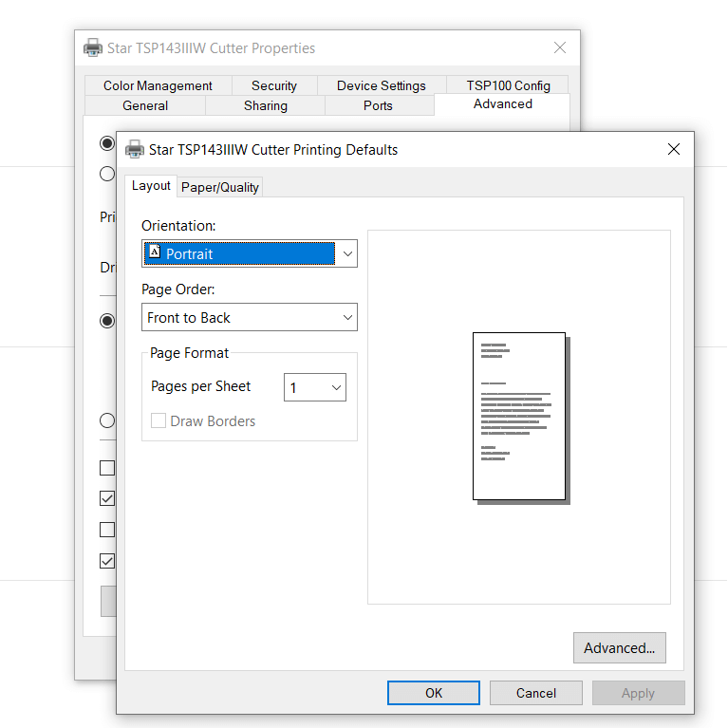Image resolution: width=728 pixels, height=728 pixels.
Task: Click the greyed-out Apply button
Action: click(x=638, y=693)
